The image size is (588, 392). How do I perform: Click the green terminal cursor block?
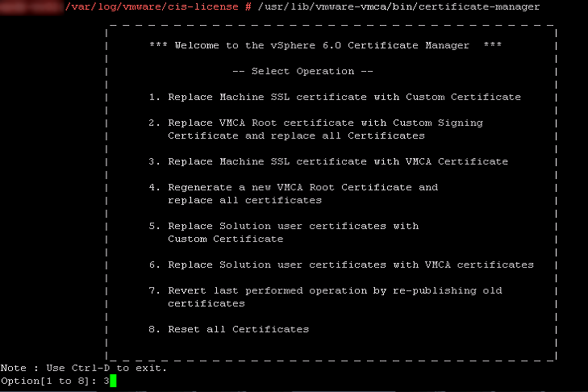click(x=113, y=381)
